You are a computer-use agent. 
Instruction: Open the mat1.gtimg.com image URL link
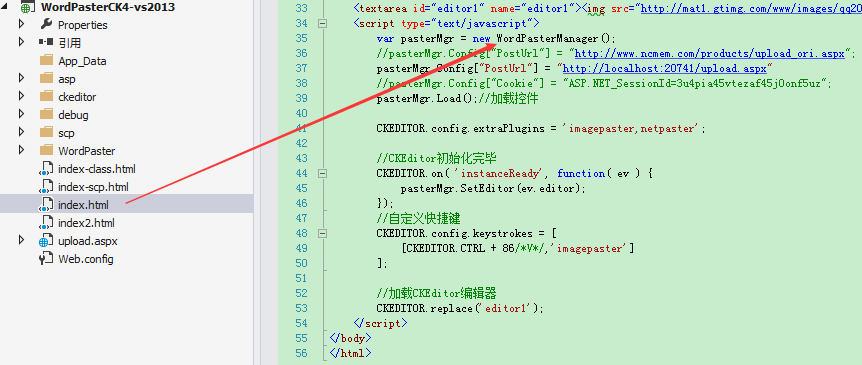(x=751, y=9)
